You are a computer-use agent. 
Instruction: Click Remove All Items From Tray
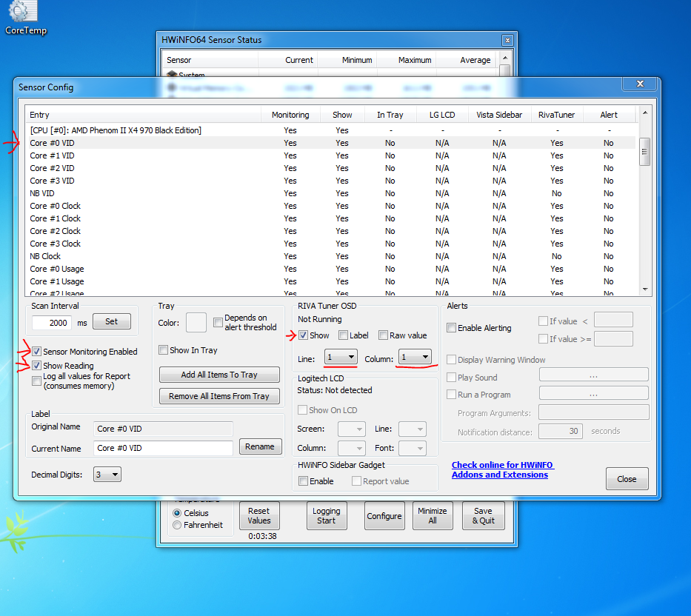[x=219, y=396]
